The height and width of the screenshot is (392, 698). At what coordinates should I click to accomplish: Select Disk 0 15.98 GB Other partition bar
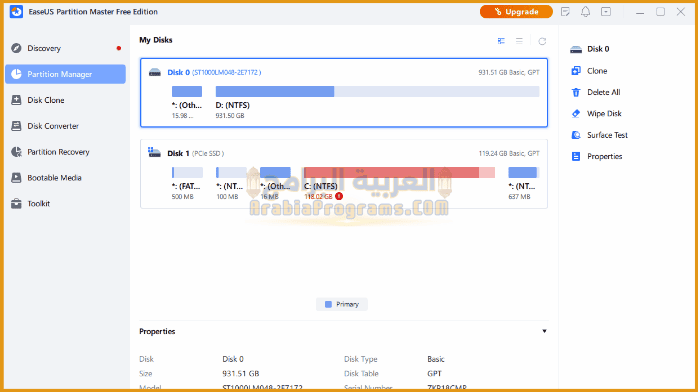tap(187, 91)
